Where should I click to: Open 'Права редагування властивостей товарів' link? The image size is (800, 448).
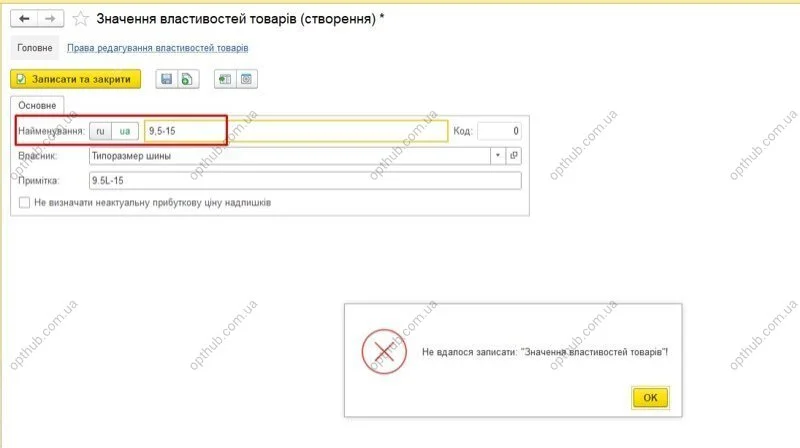point(158,48)
